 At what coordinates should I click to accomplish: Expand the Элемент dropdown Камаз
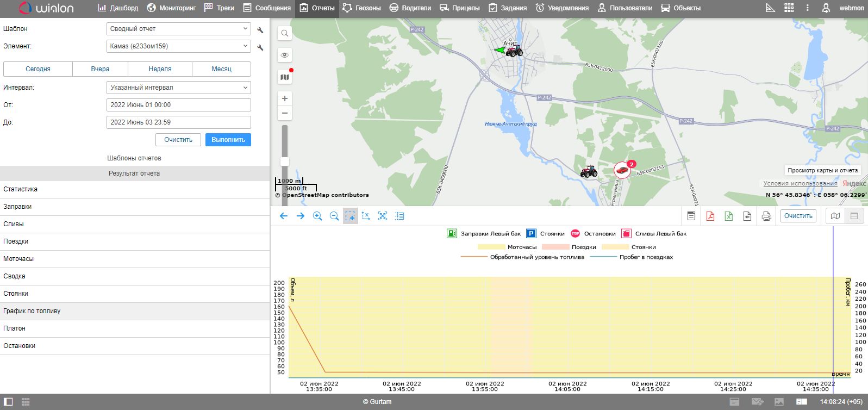(x=178, y=46)
